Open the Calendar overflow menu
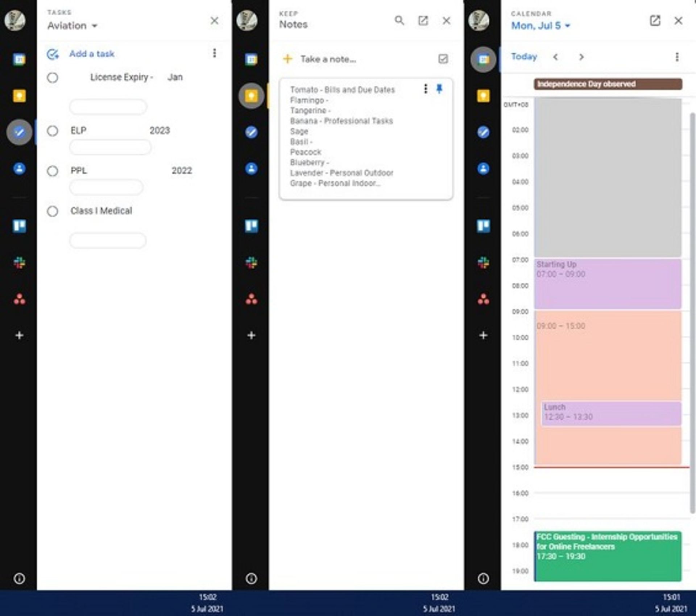The image size is (696, 616). [676, 57]
